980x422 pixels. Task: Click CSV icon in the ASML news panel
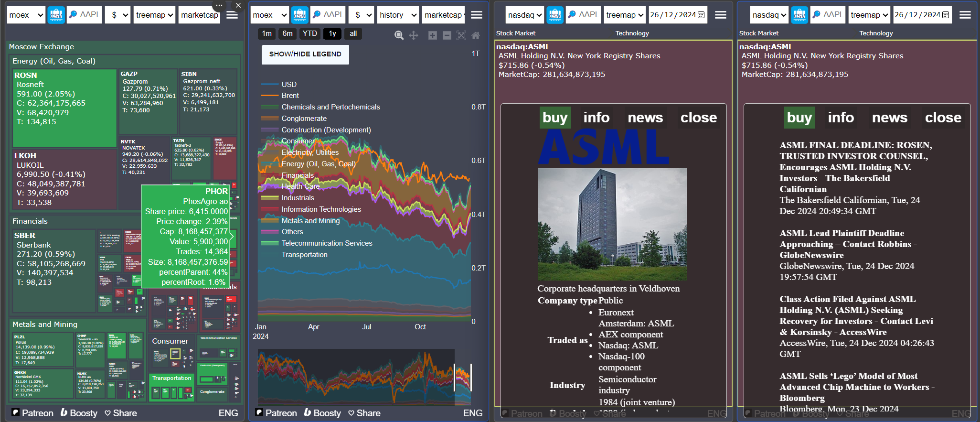tap(799, 15)
